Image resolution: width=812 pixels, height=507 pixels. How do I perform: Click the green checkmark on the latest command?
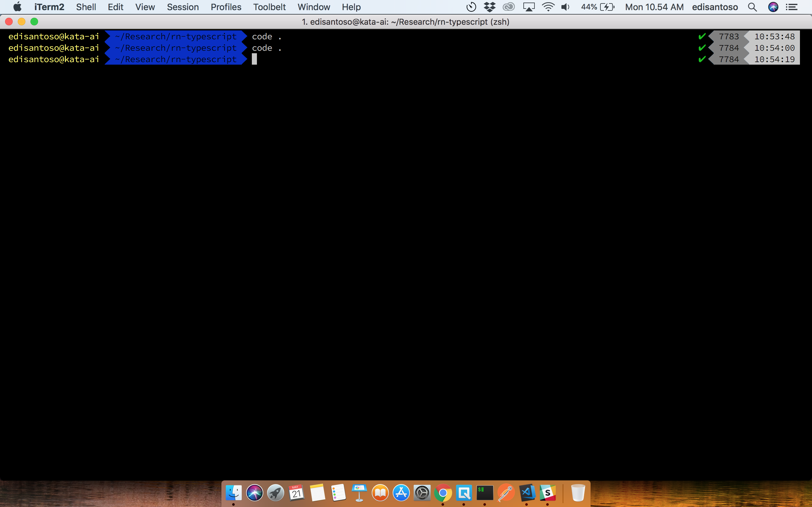tap(702, 59)
